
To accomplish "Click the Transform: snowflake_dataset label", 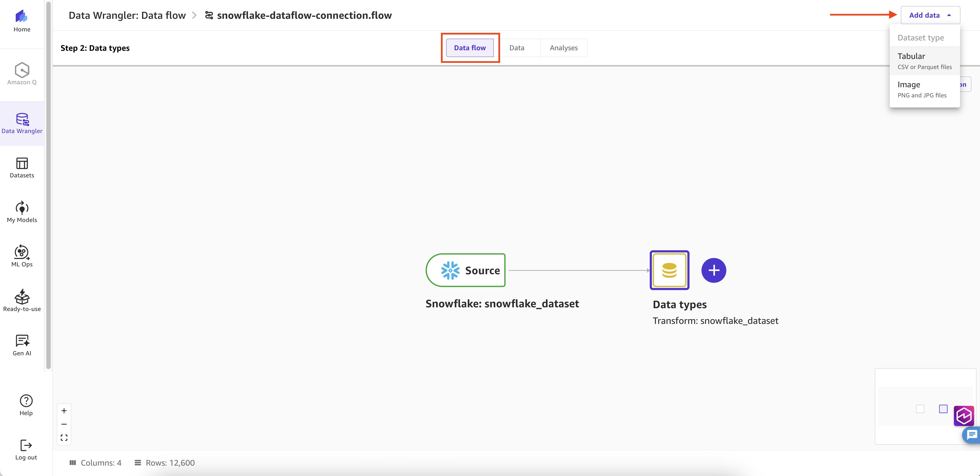I will point(715,321).
